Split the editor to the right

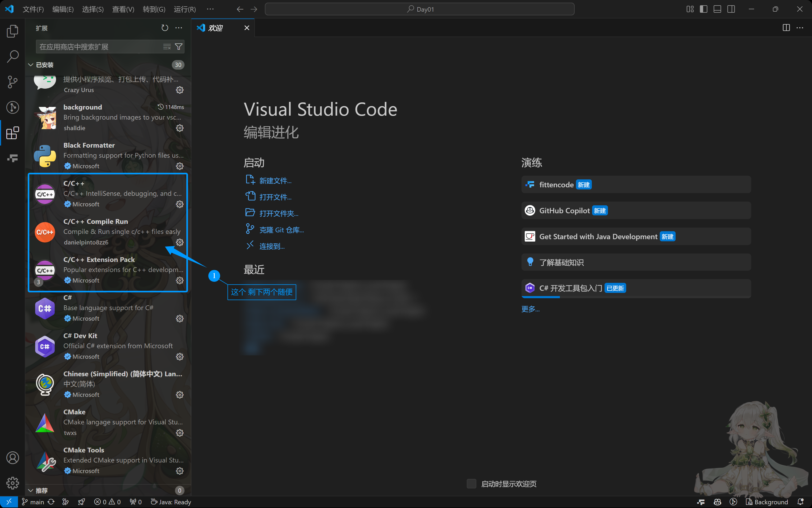click(x=786, y=28)
